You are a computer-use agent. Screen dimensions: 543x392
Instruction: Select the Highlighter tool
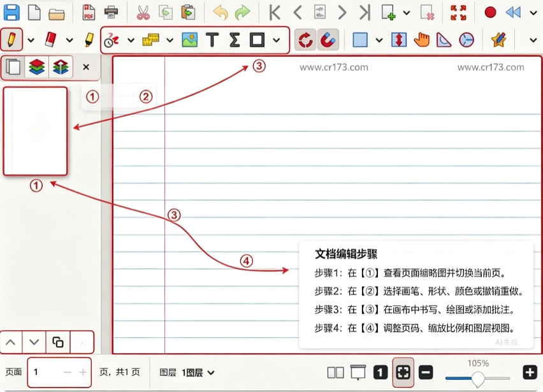click(90, 40)
